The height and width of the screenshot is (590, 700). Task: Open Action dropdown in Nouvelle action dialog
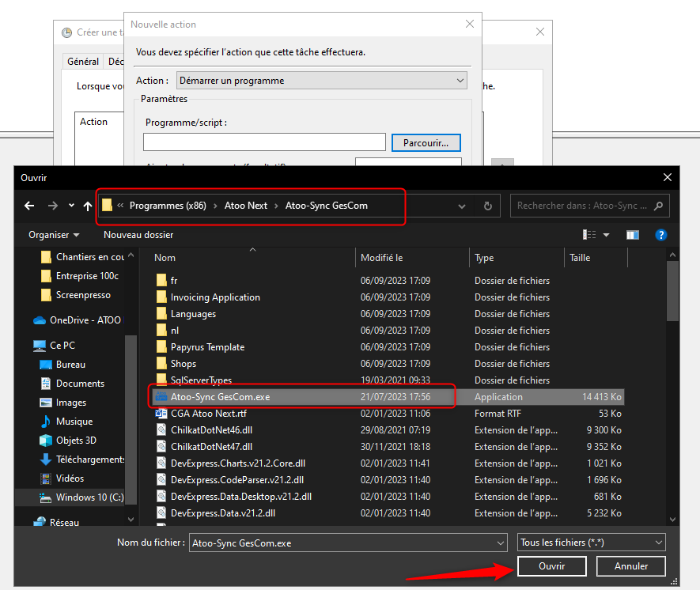click(x=322, y=81)
